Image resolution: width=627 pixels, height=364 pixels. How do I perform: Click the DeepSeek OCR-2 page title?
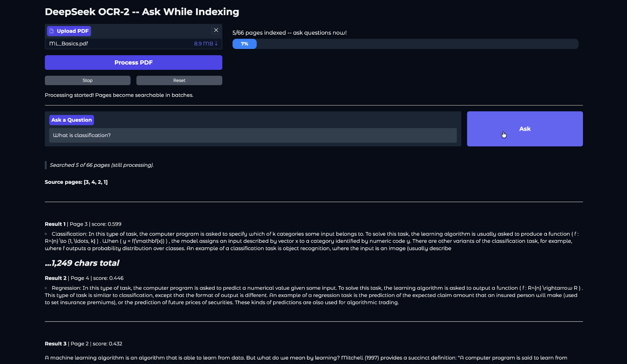click(142, 12)
